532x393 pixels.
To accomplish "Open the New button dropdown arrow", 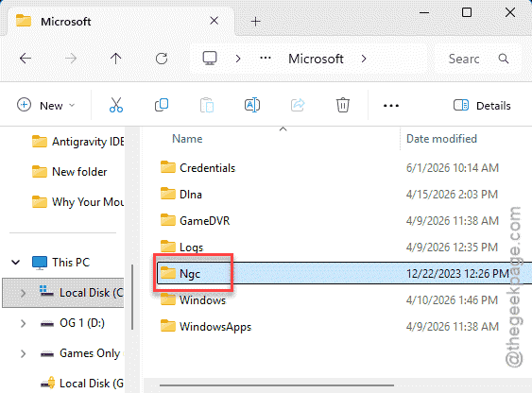I will coord(72,106).
